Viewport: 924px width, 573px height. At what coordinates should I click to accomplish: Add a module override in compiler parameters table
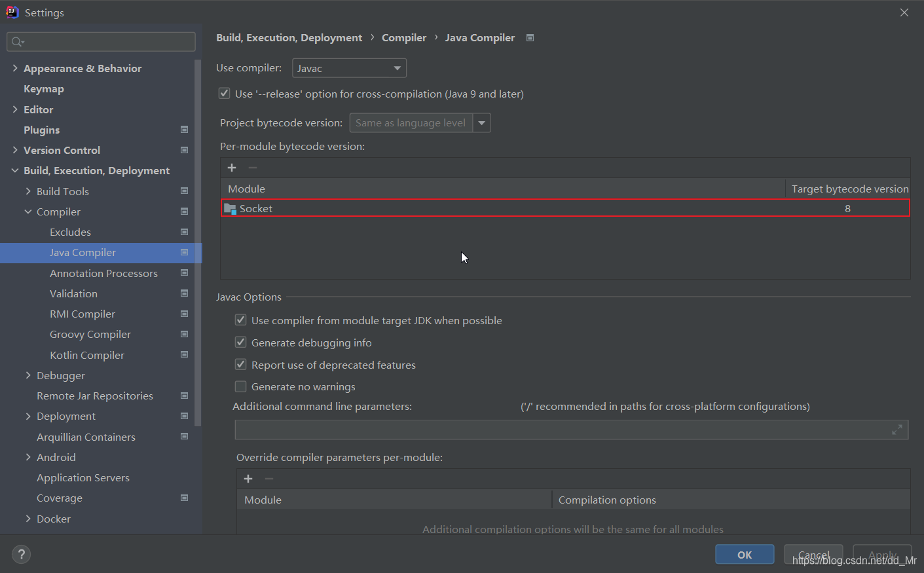tap(248, 479)
